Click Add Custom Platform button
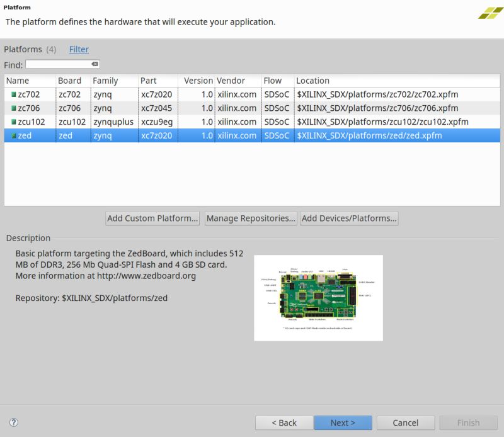This screenshot has width=504, height=437. coord(152,219)
